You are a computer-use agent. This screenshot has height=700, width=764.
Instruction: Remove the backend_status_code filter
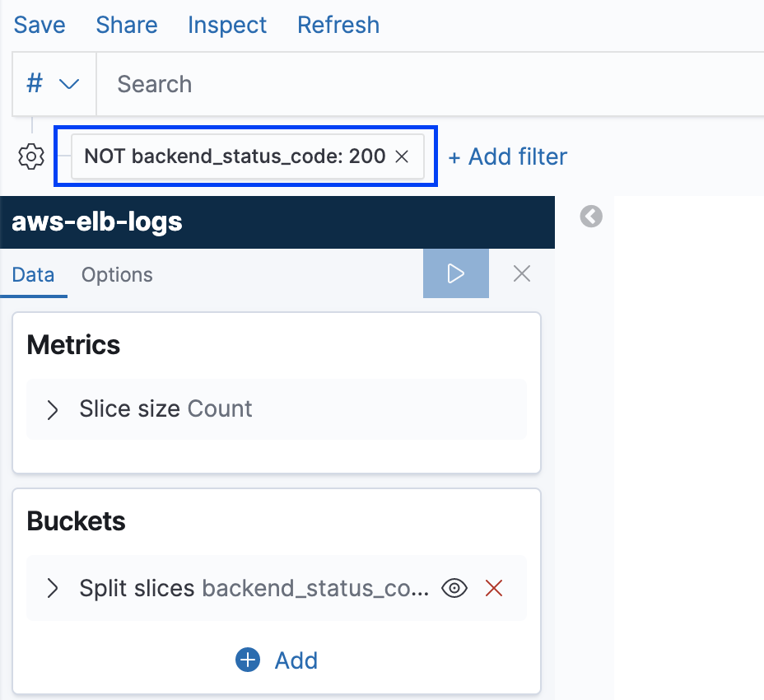point(402,156)
